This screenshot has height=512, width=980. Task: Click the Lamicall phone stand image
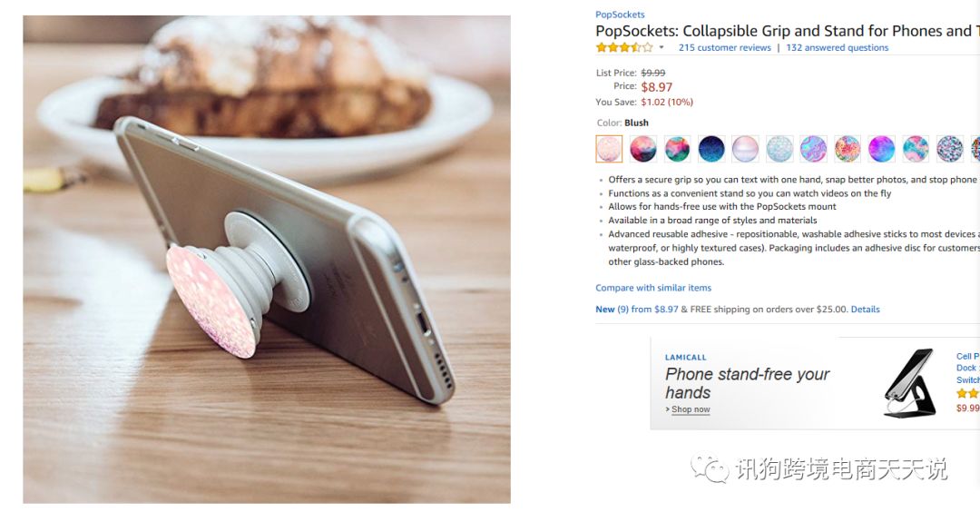pos(909,382)
